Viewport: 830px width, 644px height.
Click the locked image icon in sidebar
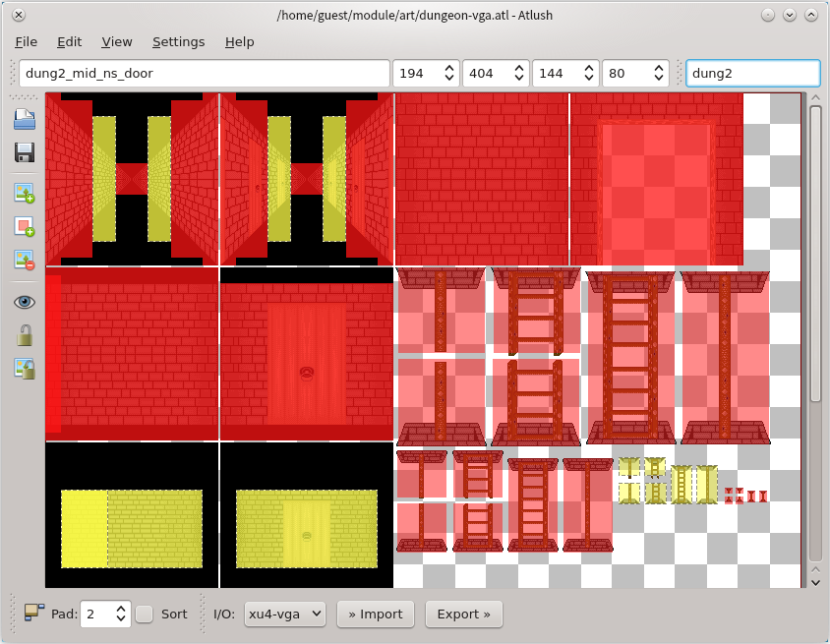25,369
